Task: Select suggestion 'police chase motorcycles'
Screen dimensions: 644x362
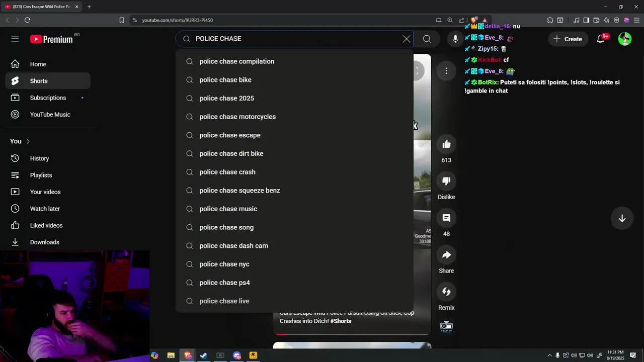Action: pos(294,117)
